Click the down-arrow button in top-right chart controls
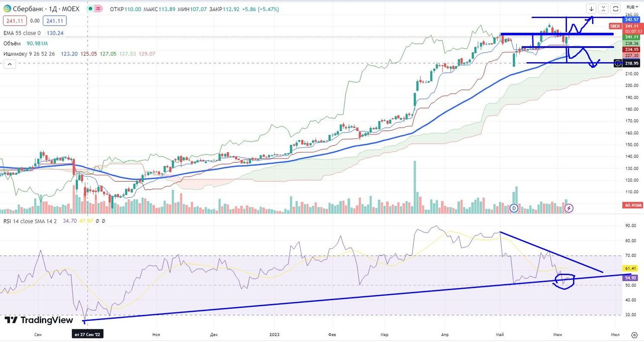 tap(591, 9)
